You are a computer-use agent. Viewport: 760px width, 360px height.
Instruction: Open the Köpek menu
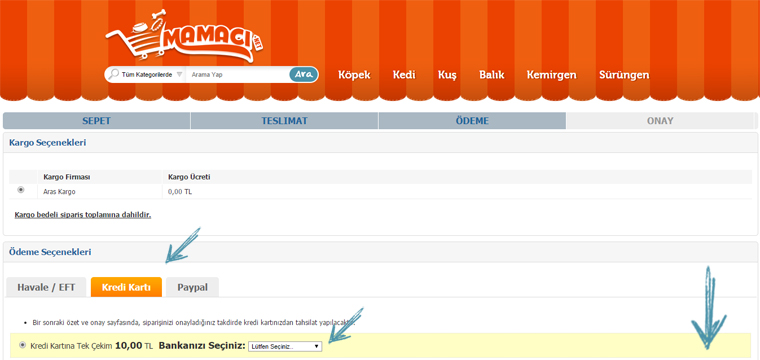pyautogui.click(x=354, y=75)
